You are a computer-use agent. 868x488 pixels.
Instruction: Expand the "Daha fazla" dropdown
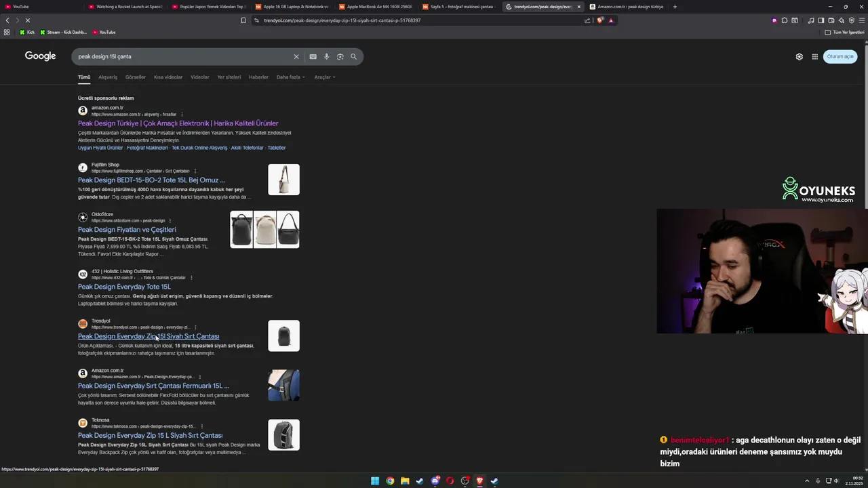(x=290, y=77)
